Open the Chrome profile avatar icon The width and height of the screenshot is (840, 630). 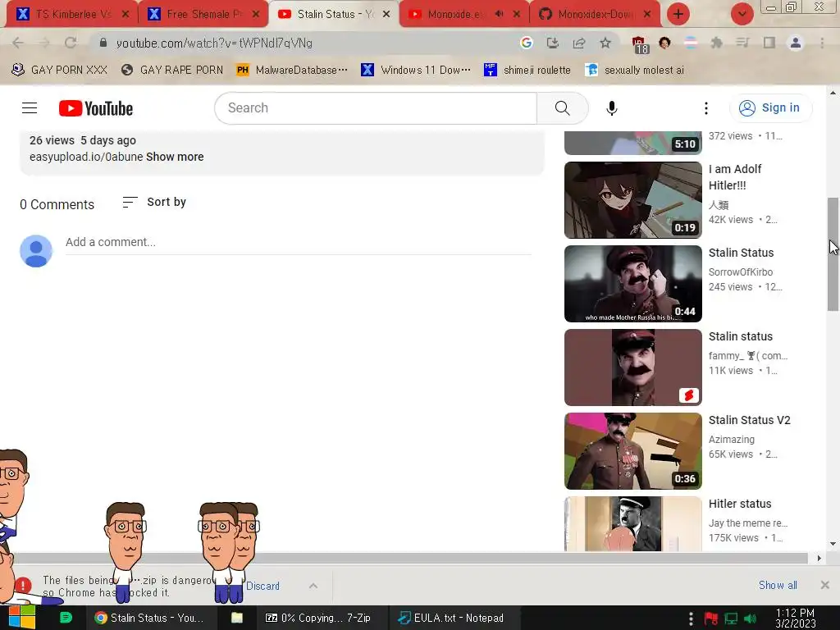pyautogui.click(x=796, y=43)
